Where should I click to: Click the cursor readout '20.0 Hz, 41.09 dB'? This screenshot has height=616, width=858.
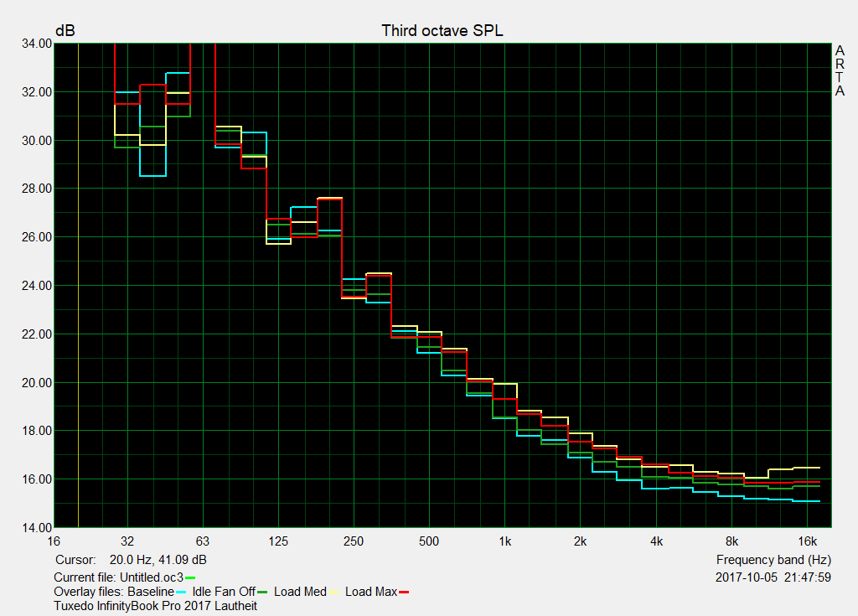(x=158, y=560)
